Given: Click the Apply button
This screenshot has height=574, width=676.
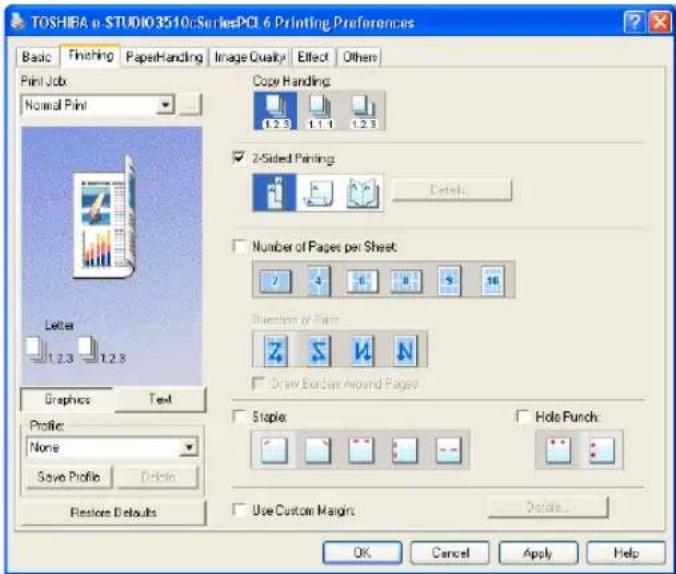Looking at the screenshot, I should [x=538, y=553].
